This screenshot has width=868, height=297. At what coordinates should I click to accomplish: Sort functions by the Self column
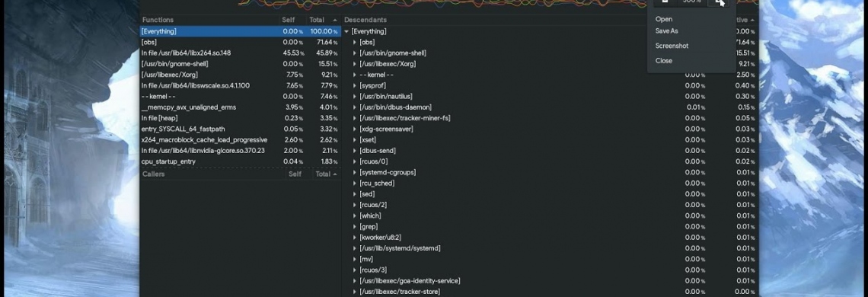pyautogui.click(x=289, y=20)
